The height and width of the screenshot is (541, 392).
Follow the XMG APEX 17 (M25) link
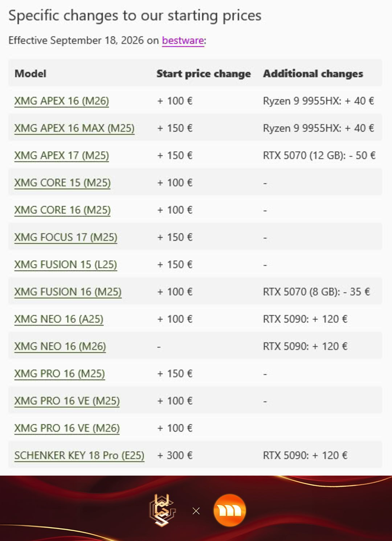pos(62,156)
